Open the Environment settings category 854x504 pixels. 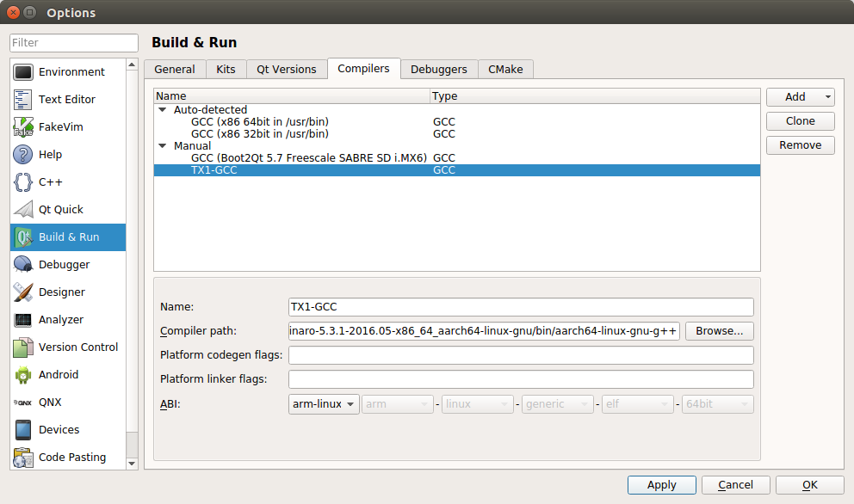71,72
